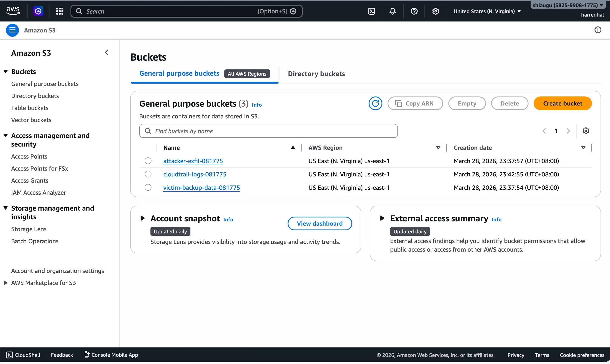Viewport: 610px width, 364px height.
Task: Click the CloudShell icon in footer
Action: tap(9, 355)
